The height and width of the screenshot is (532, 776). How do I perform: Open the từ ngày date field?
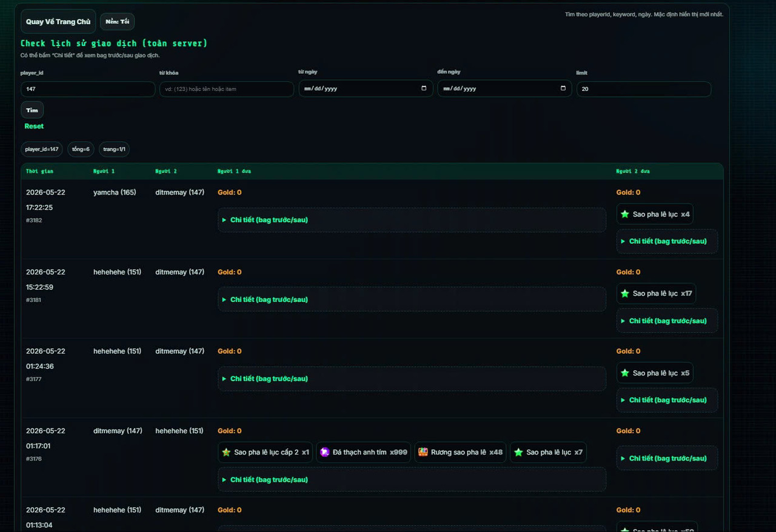click(366, 88)
